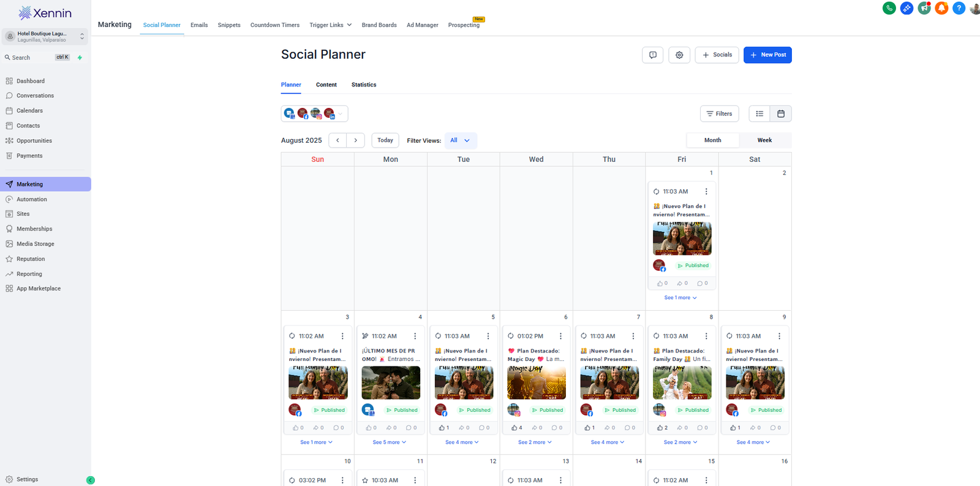
Task: Open August 8 Family Day thumbnail
Action: click(682, 382)
